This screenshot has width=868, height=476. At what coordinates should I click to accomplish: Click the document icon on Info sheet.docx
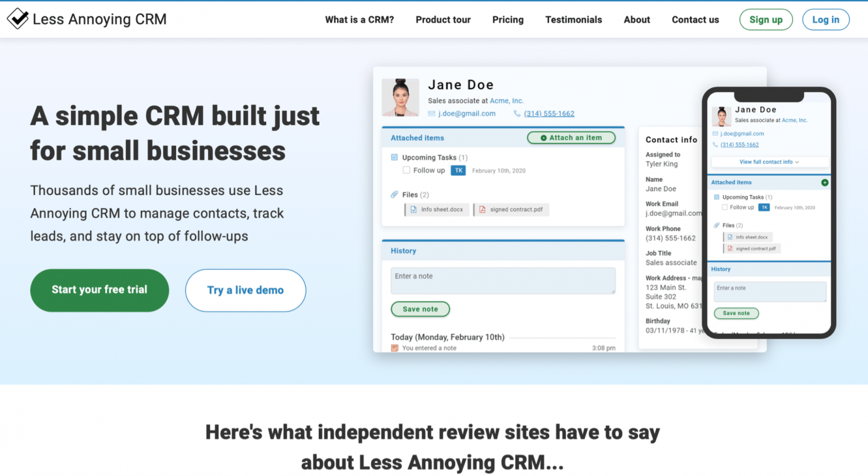(x=413, y=209)
